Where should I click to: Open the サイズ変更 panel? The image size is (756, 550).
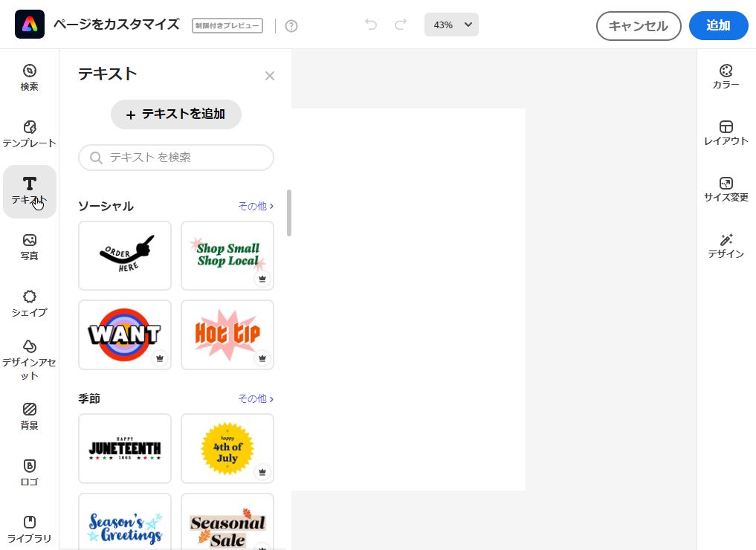[725, 188]
